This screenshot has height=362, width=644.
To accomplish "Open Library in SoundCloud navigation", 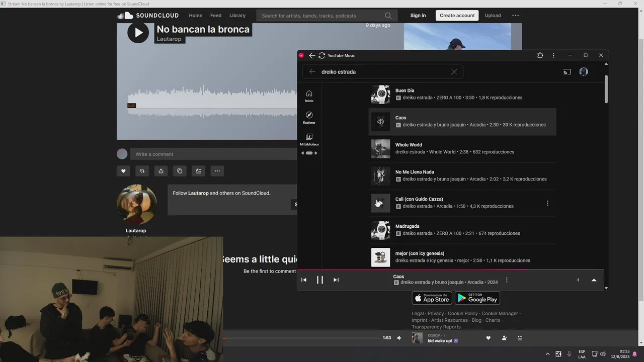I will (x=237, y=16).
